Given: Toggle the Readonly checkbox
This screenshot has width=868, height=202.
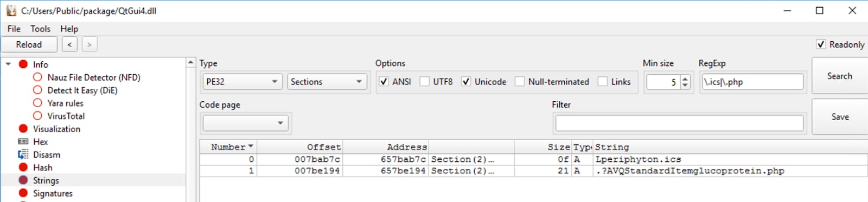Looking at the screenshot, I should 821,44.
